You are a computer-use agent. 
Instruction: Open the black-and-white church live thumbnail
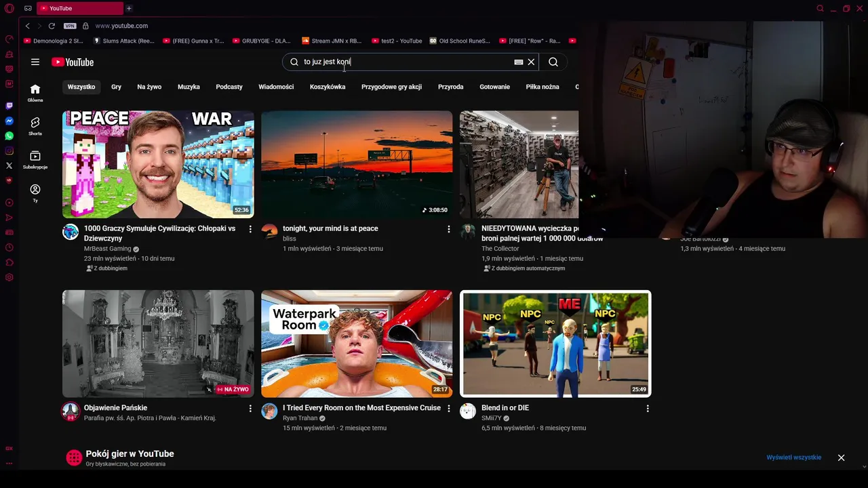(158, 344)
